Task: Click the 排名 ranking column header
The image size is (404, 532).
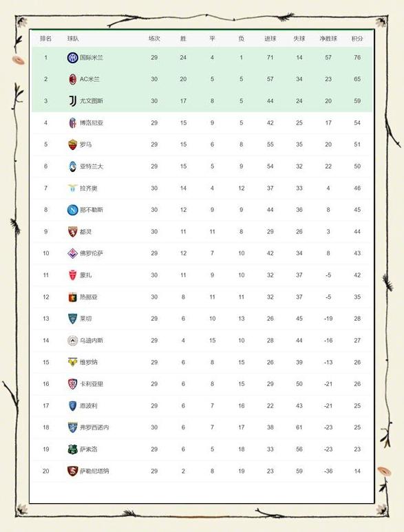Action: pos(46,39)
